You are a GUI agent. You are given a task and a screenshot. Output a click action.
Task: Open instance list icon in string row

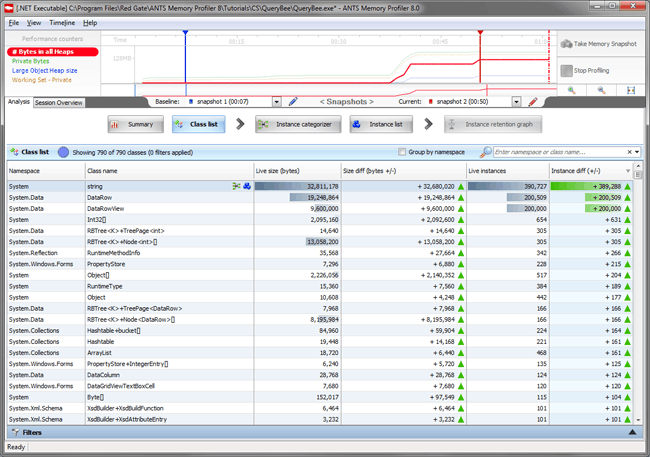246,186
